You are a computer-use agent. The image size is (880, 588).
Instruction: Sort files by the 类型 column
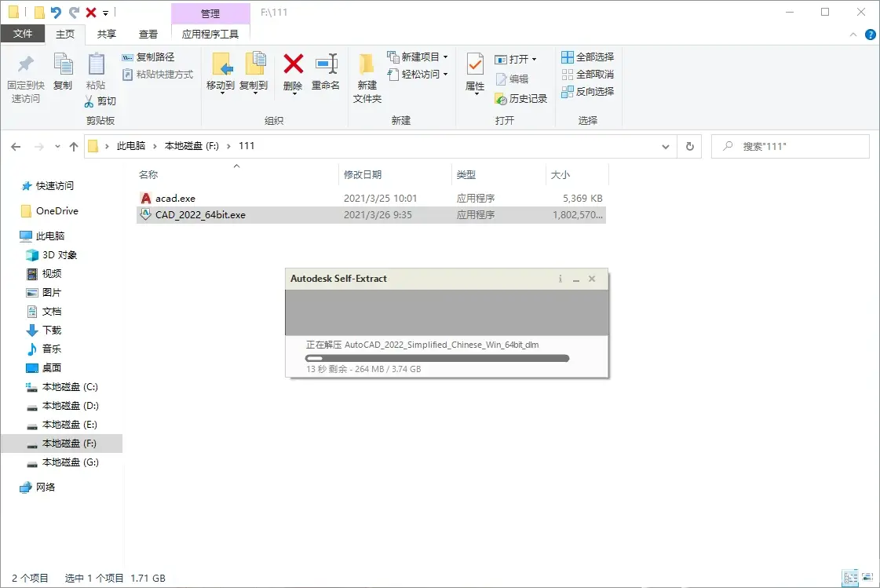click(x=498, y=174)
